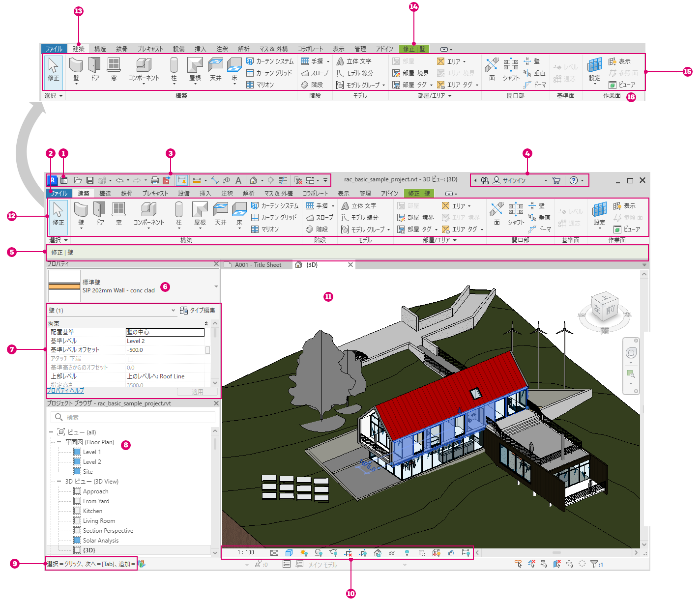
Task: Toggle Select Underlay Elements icon in status bar
Action: [x=531, y=564]
